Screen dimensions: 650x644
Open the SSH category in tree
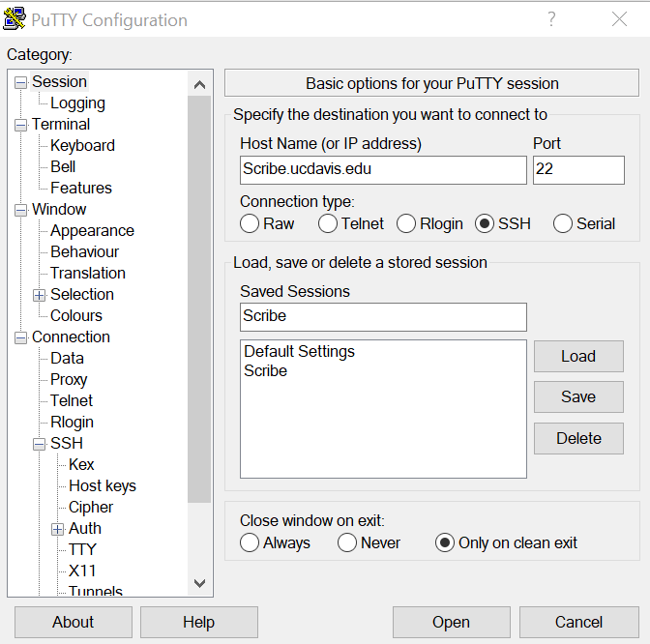tap(67, 444)
